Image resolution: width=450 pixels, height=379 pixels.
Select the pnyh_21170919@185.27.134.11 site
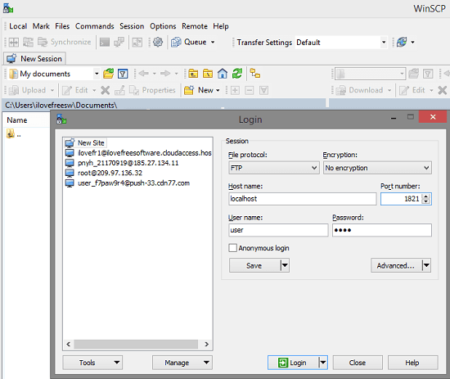122,163
